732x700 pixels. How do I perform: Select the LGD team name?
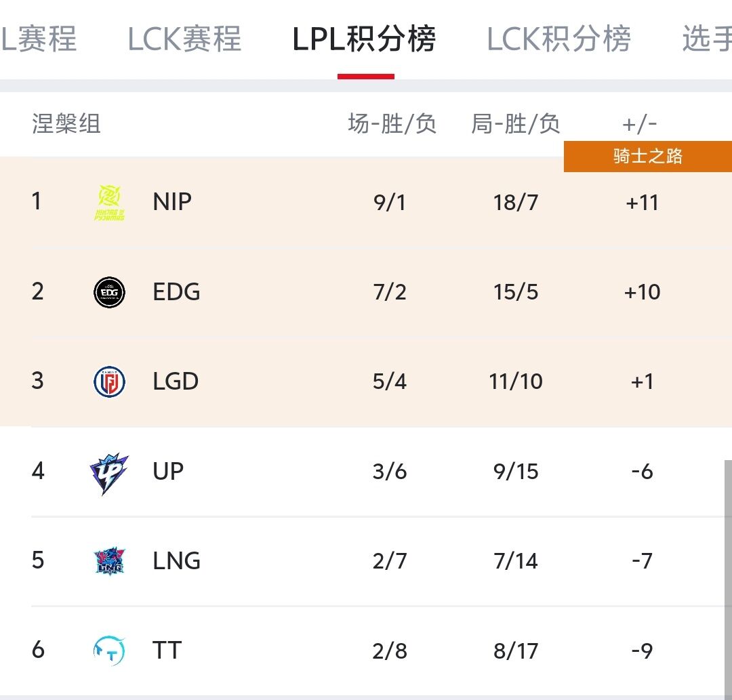pos(176,382)
